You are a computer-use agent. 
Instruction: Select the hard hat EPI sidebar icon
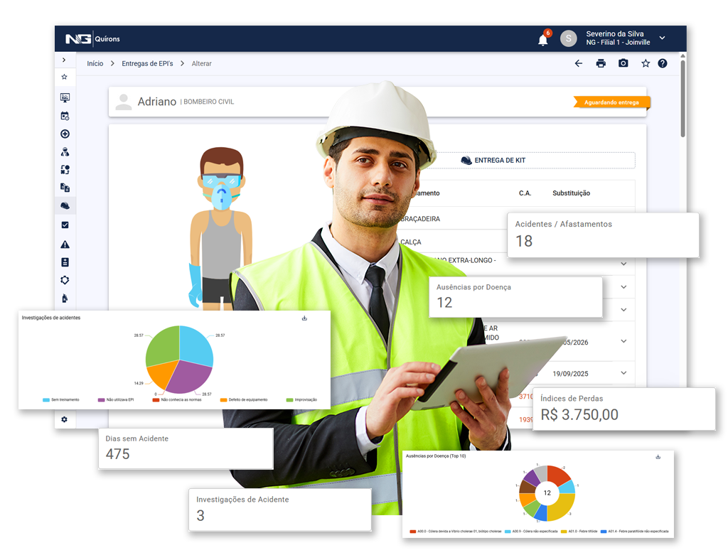click(65, 206)
